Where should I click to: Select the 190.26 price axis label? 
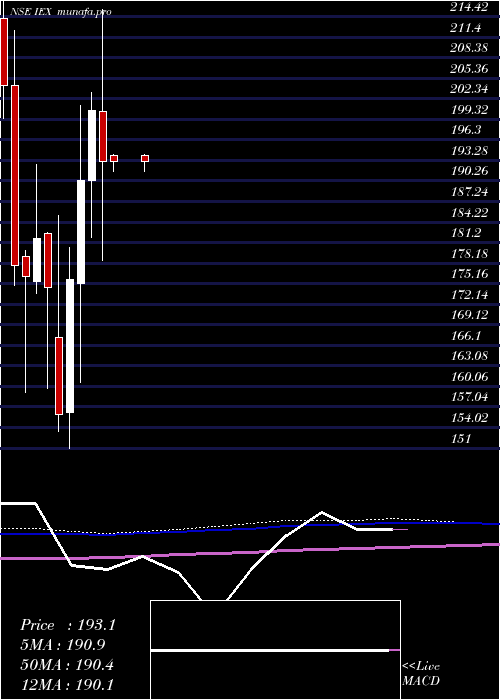[x=469, y=171]
